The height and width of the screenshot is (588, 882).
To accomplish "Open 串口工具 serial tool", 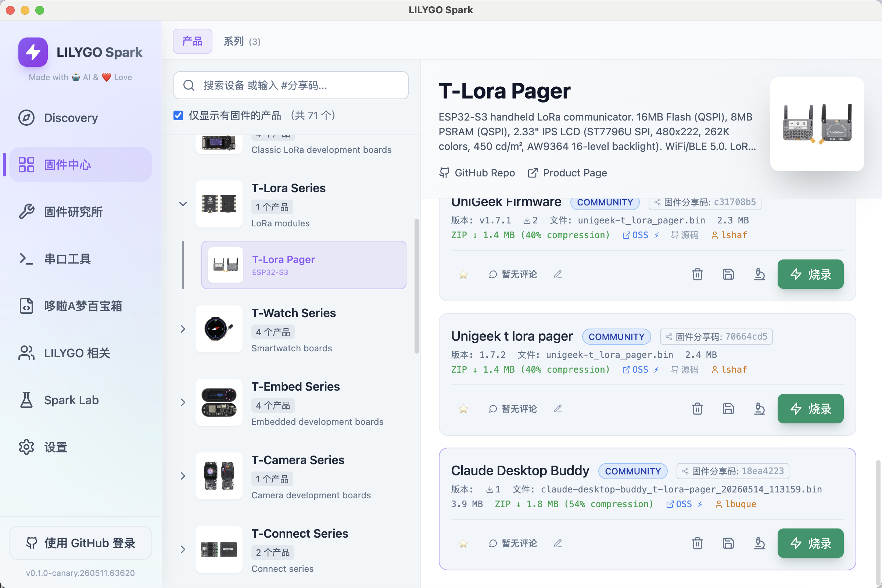I will 80,259.
